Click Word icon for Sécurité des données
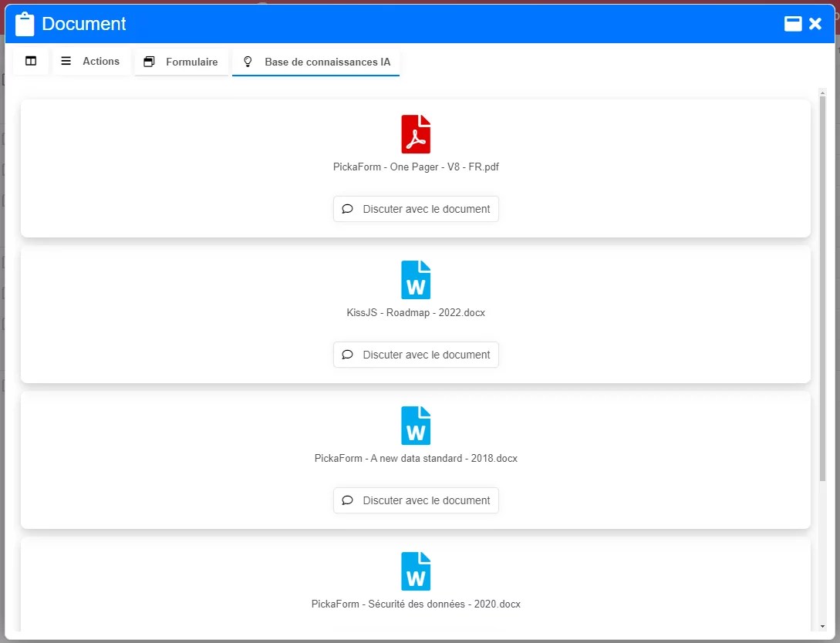Screen dimensions: 840x643 pos(416,571)
